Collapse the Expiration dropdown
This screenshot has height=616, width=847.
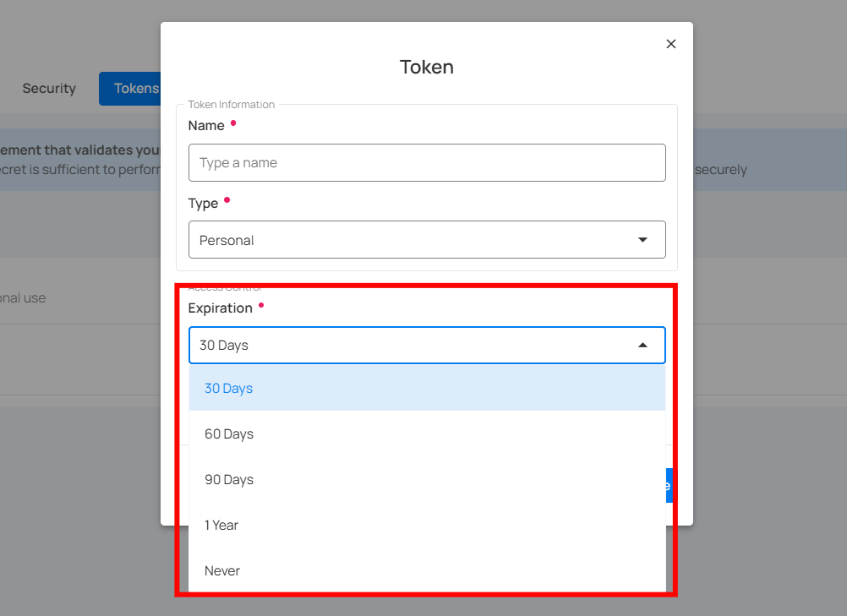pyautogui.click(x=427, y=345)
